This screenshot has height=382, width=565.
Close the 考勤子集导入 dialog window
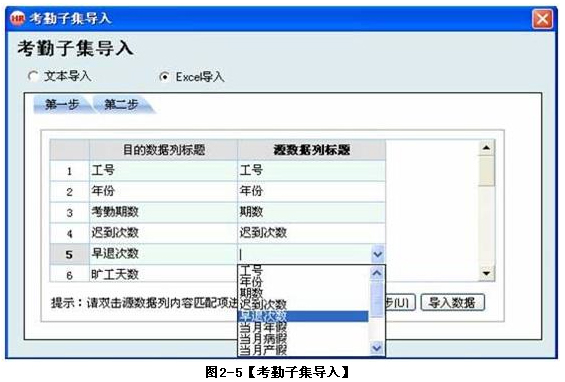(542, 19)
